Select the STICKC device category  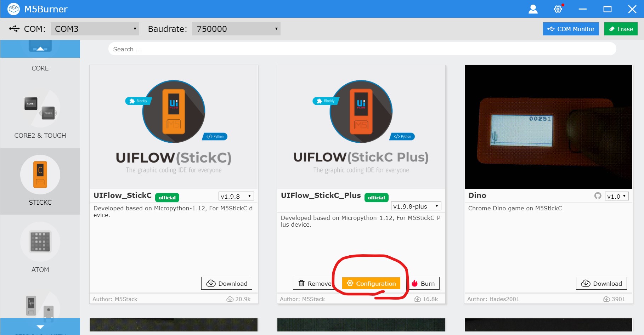[40, 181]
